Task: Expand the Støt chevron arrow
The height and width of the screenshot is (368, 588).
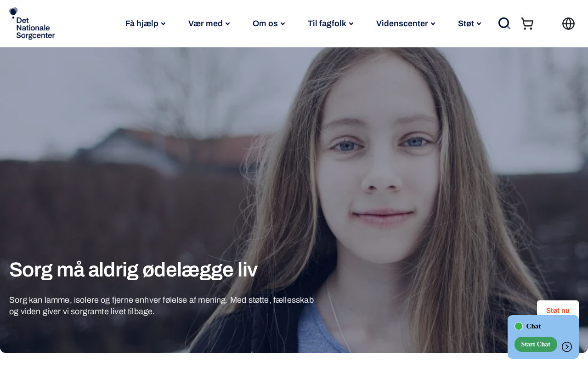Action: 479,24
